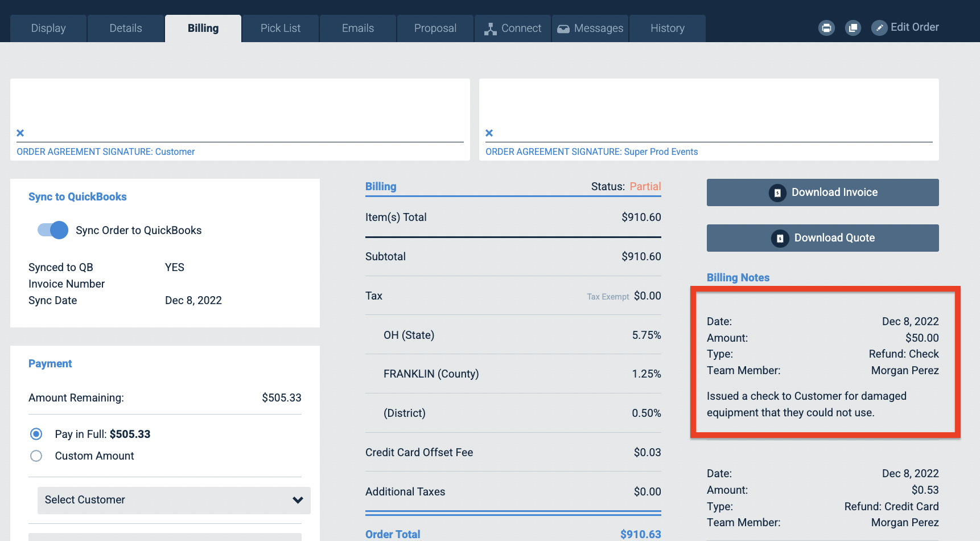Remove the Super Prod Events signature with the X
This screenshot has height=541, width=980.
tap(489, 133)
